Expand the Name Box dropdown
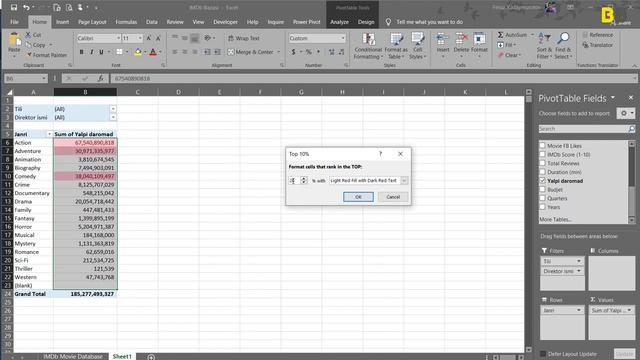Image resolution: width=640 pixels, height=360 pixels. (x=44, y=78)
